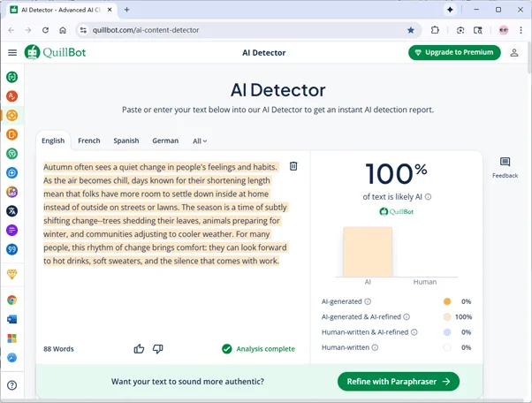Delete the text with trash icon

pyautogui.click(x=293, y=166)
